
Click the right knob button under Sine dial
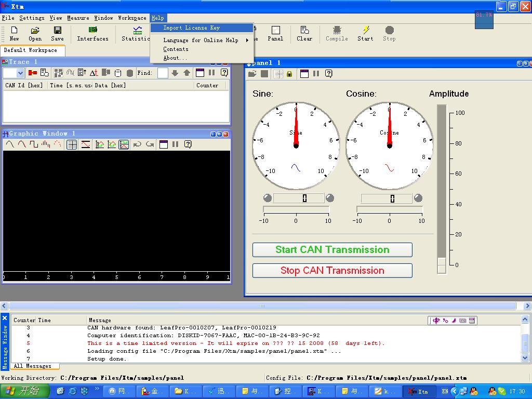coord(330,198)
